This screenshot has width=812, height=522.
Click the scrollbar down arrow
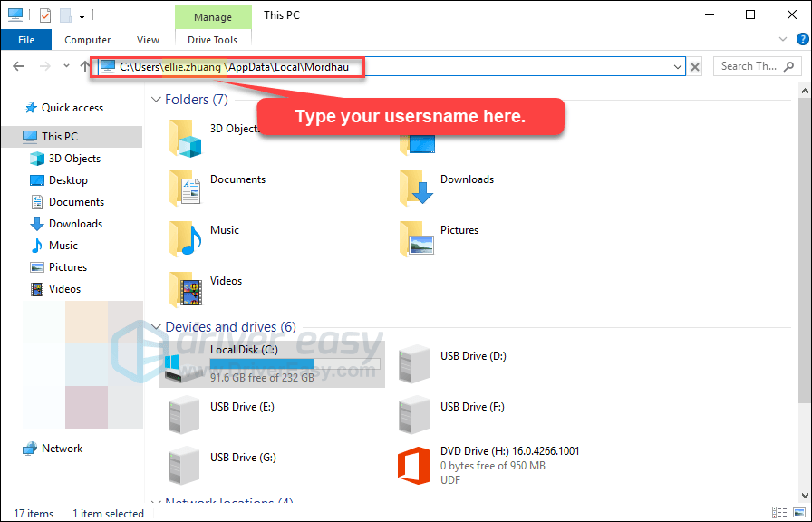pyautogui.click(x=805, y=495)
